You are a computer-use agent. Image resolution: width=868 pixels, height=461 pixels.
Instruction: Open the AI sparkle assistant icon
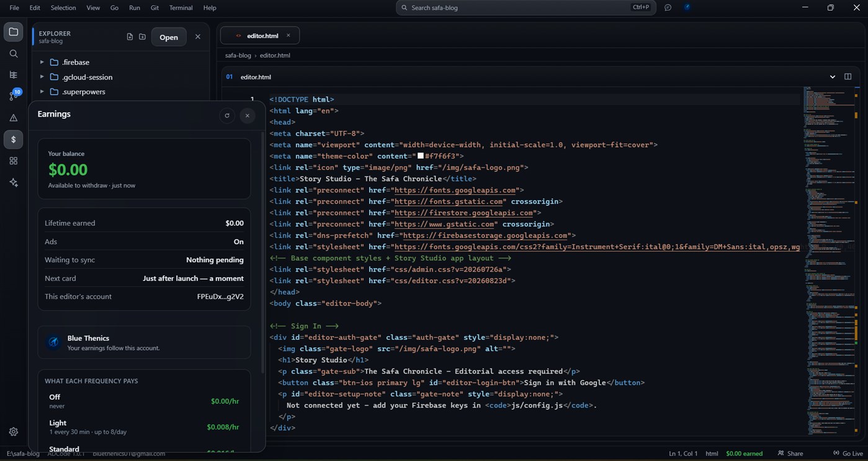(x=13, y=182)
